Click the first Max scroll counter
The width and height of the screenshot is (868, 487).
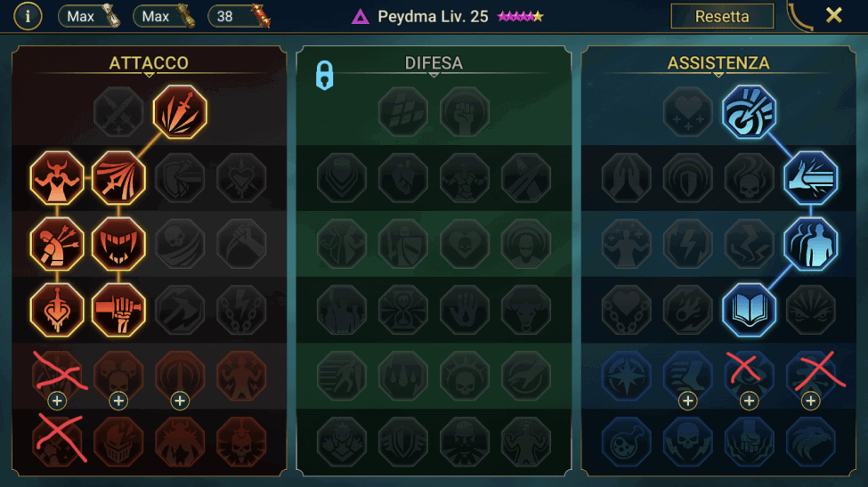90,16
